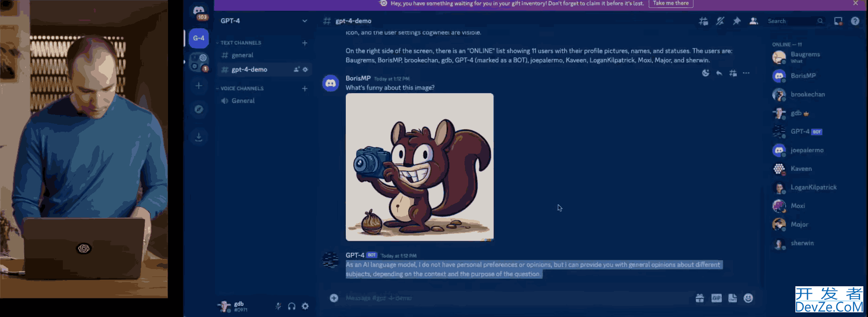
Task: Open the GIF picker
Action: [x=716, y=298]
